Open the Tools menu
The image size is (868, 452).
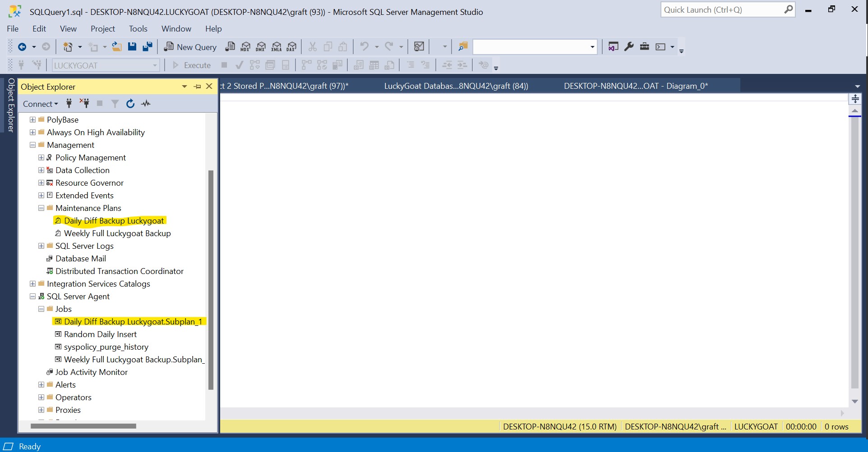[138, 29]
